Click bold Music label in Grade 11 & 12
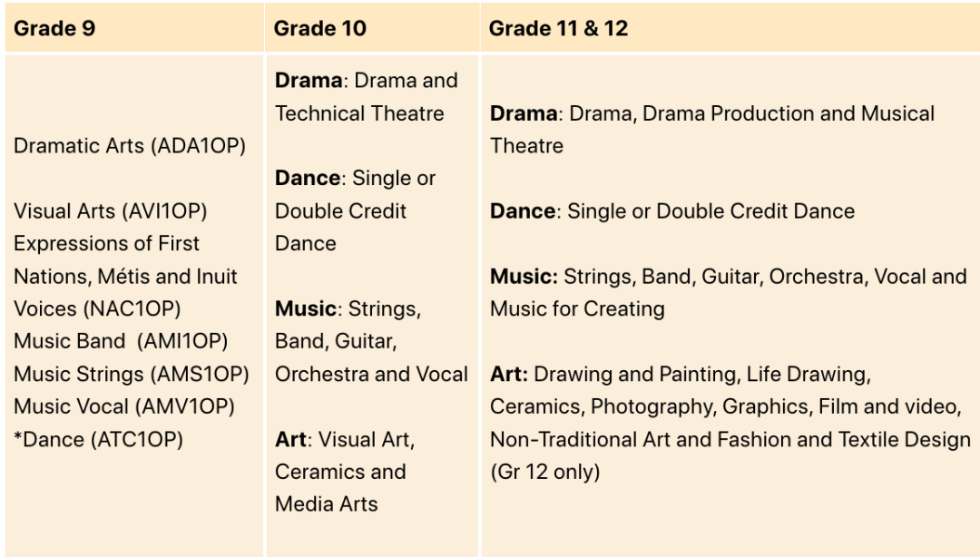This screenshot has height=557, width=980. pyautogui.click(x=524, y=277)
